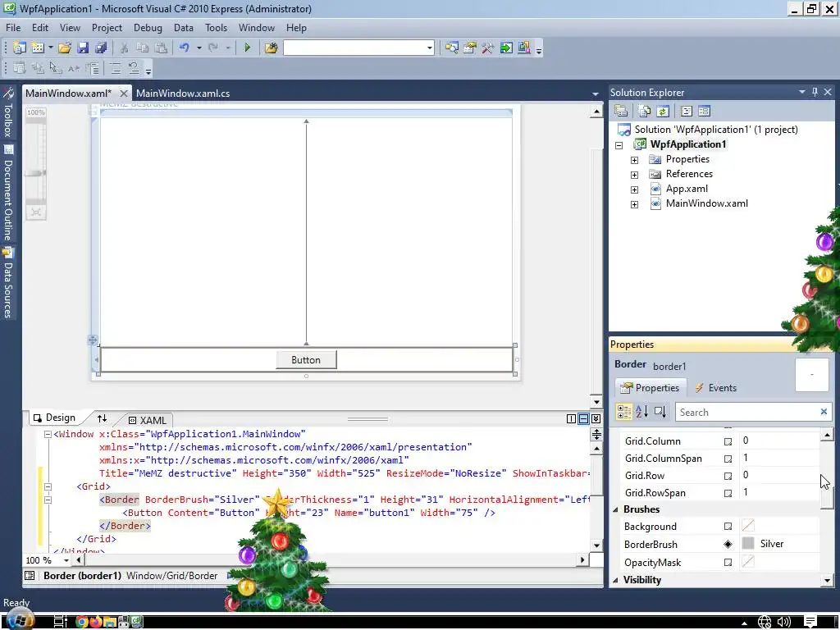Expand the App.xaml node
Viewport: 840px width, 630px height.
click(634, 189)
